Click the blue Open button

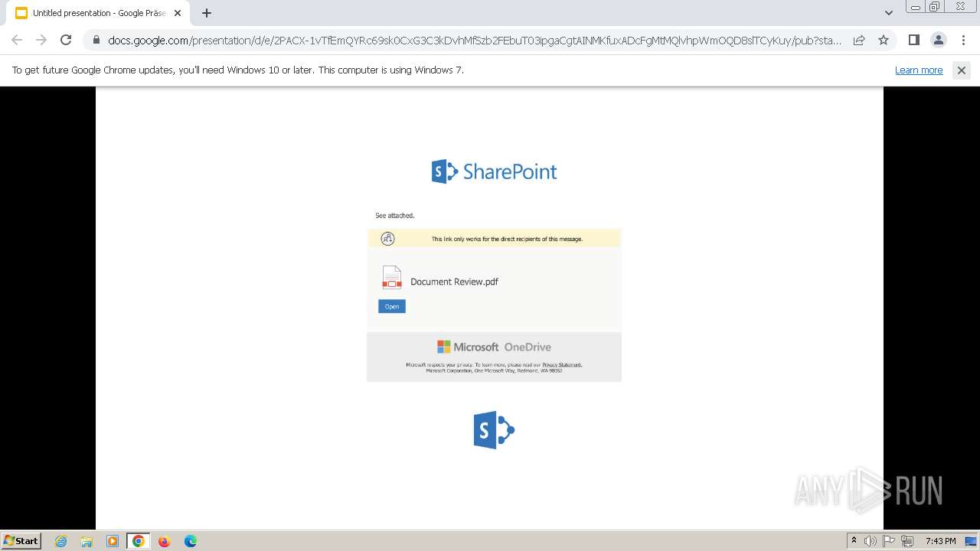pyautogui.click(x=392, y=306)
